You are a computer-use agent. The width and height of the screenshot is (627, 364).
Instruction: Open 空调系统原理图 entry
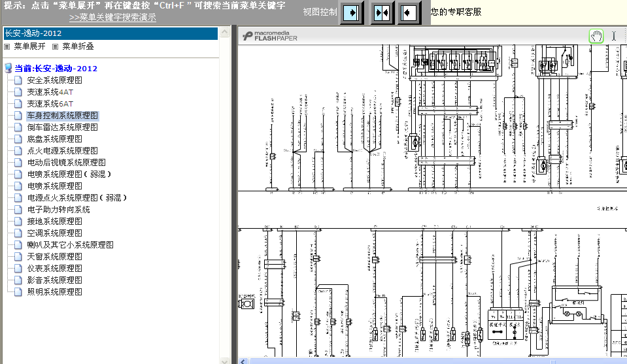pyautogui.click(x=54, y=233)
